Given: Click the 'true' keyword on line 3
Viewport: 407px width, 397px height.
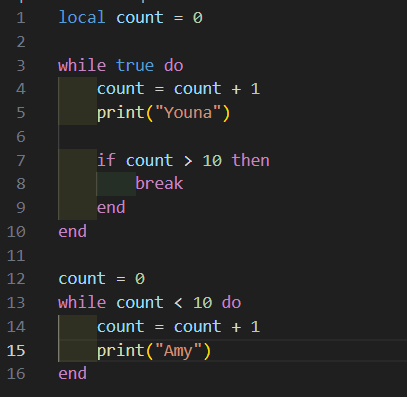Looking at the screenshot, I should [135, 65].
